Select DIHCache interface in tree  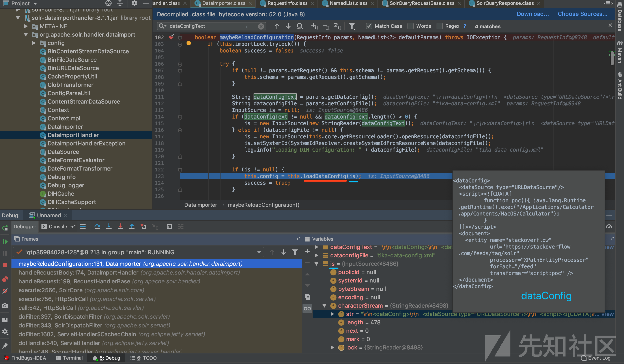point(61,194)
